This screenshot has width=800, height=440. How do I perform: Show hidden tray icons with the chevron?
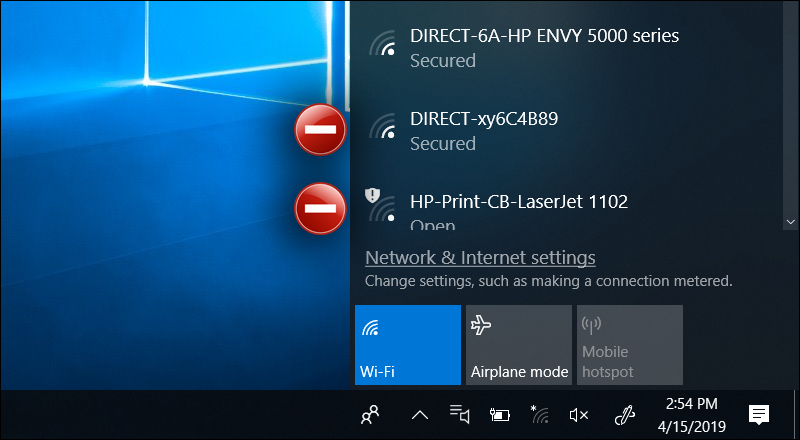tap(419, 415)
